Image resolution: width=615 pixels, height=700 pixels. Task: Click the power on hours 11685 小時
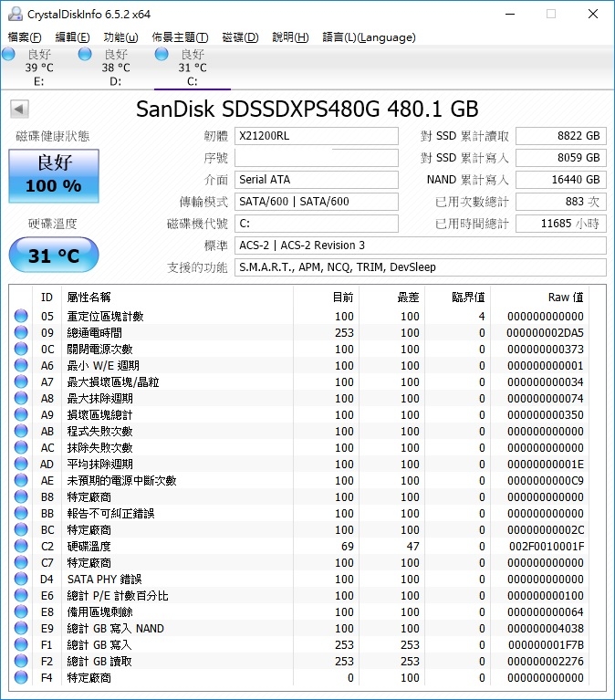pos(561,224)
